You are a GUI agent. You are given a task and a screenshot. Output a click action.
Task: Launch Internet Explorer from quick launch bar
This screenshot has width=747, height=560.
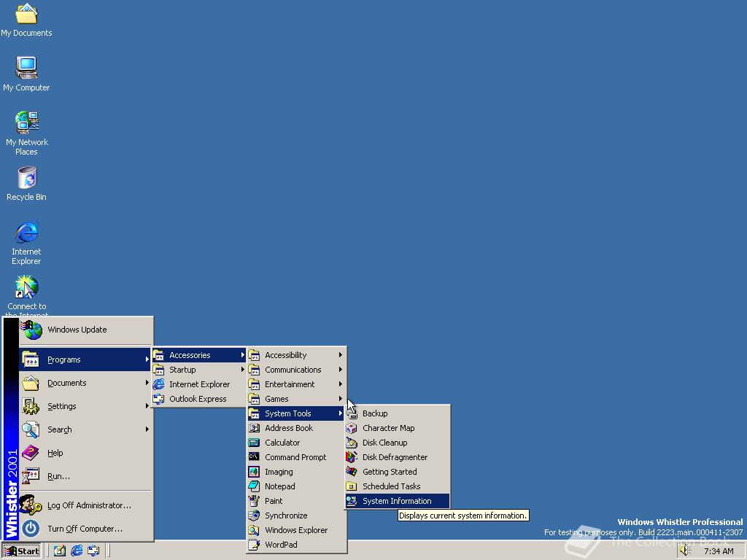click(76, 551)
